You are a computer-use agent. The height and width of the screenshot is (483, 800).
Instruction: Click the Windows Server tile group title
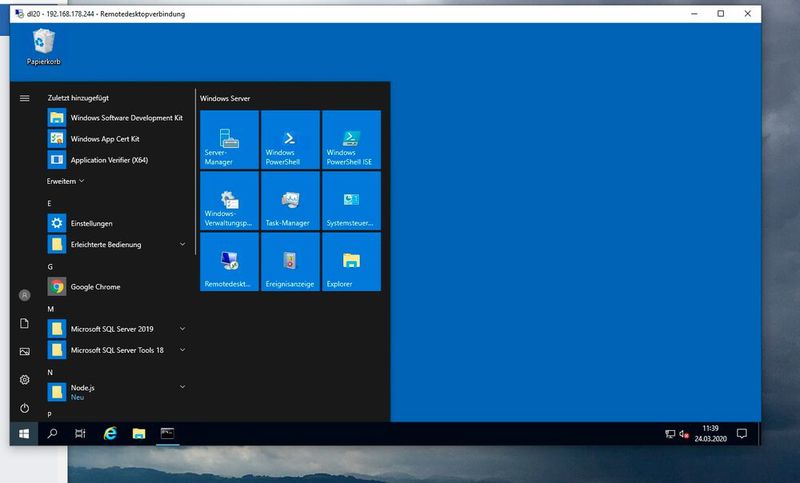point(225,98)
